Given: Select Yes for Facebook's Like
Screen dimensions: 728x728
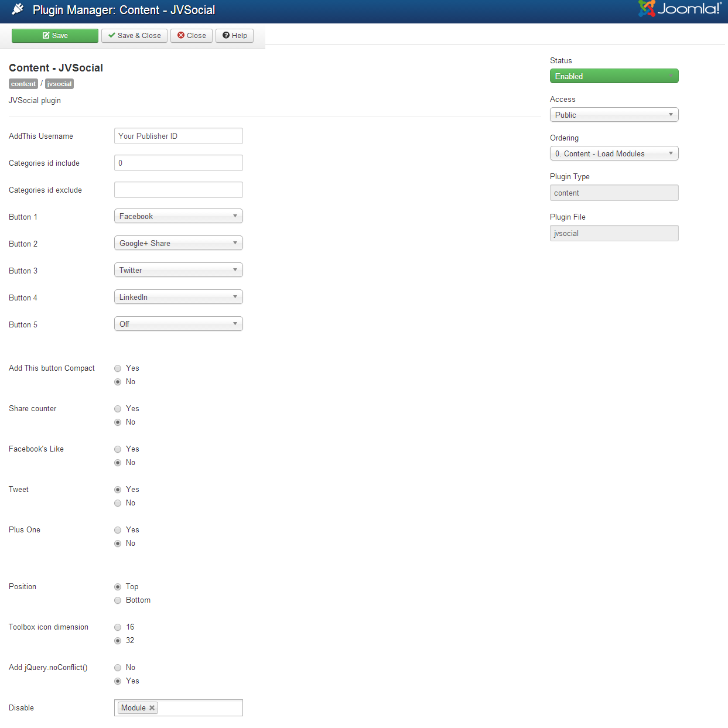Looking at the screenshot, I should click(x=118, y=449).
